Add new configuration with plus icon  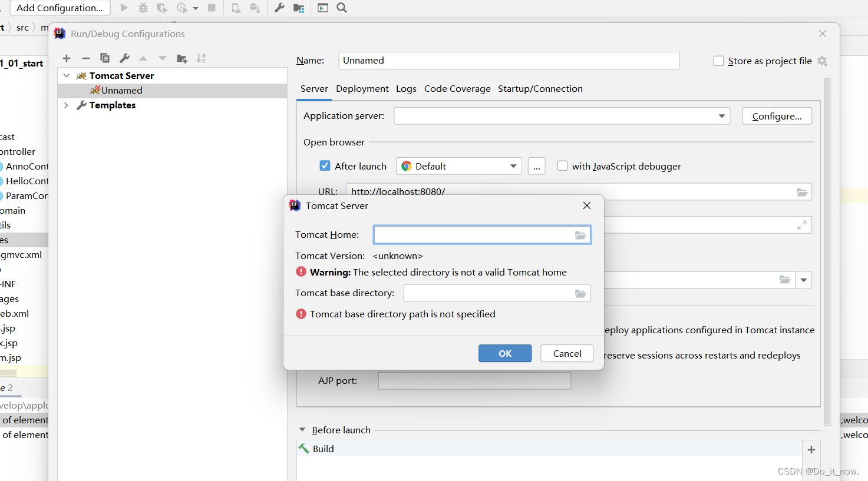(67, 58)
